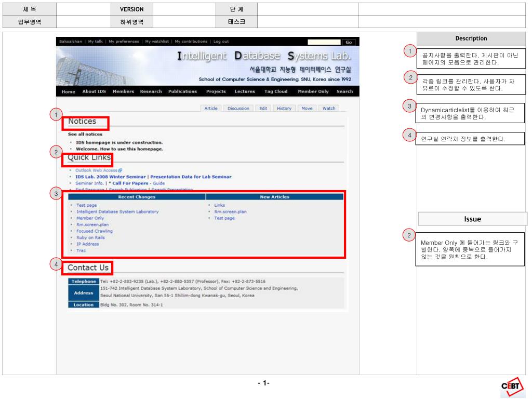The image size is (532, 399).
Task: Open My contributions link
Action: [x=191, y=42]
